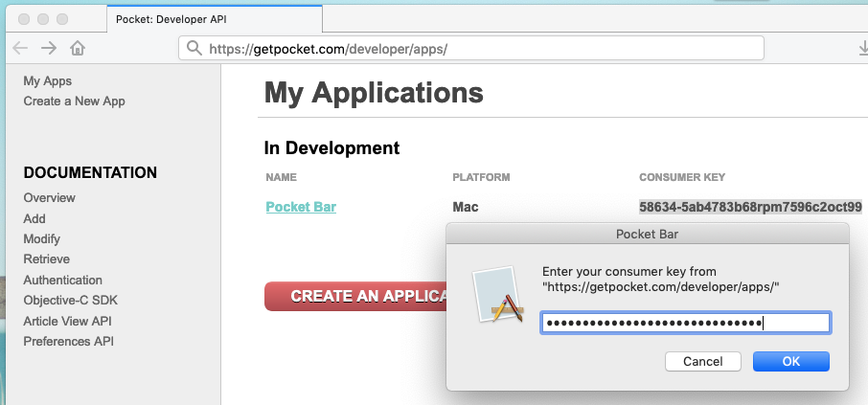
Task: Open downloads arrow icon at toolbar edge
Action: (862, 49)
